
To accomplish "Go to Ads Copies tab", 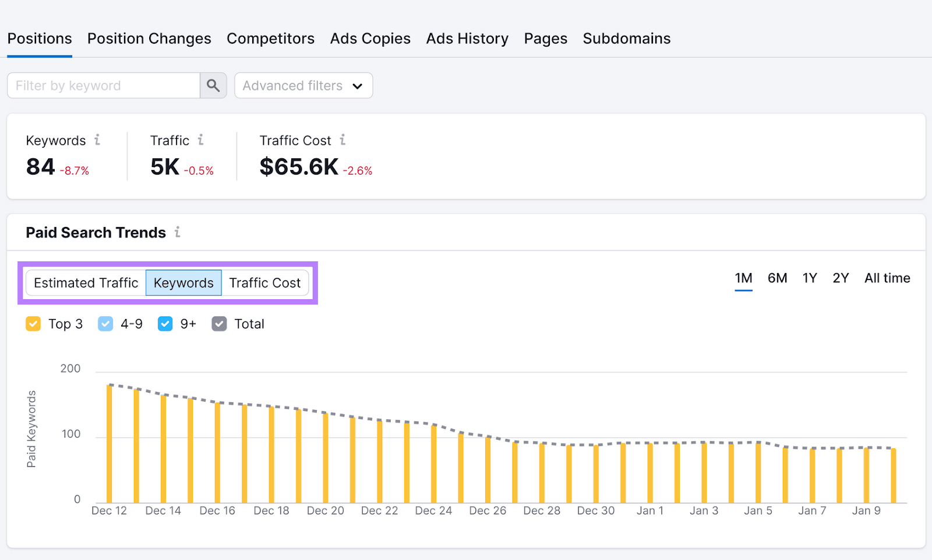I will (x=370, y=38).
